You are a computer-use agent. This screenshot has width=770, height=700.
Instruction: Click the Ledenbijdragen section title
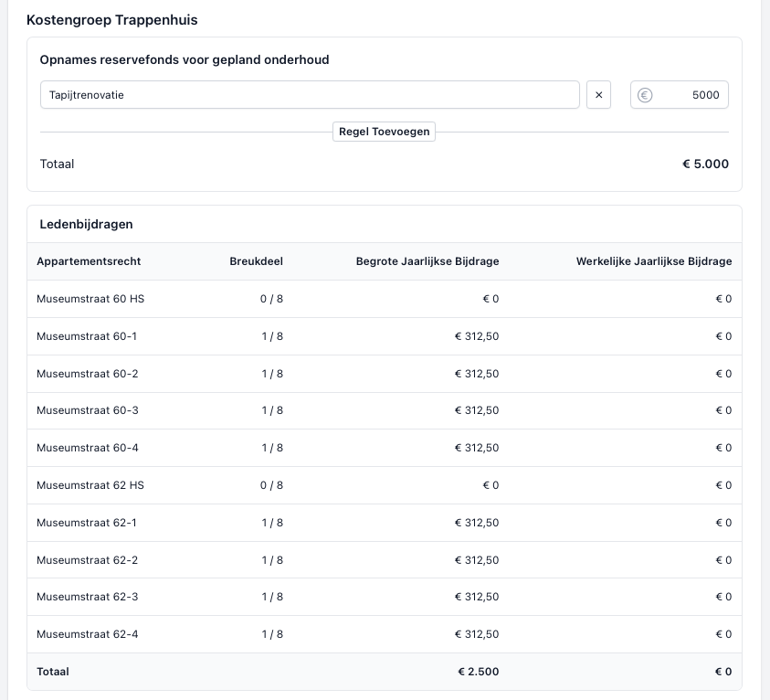[x=86, y=224]
